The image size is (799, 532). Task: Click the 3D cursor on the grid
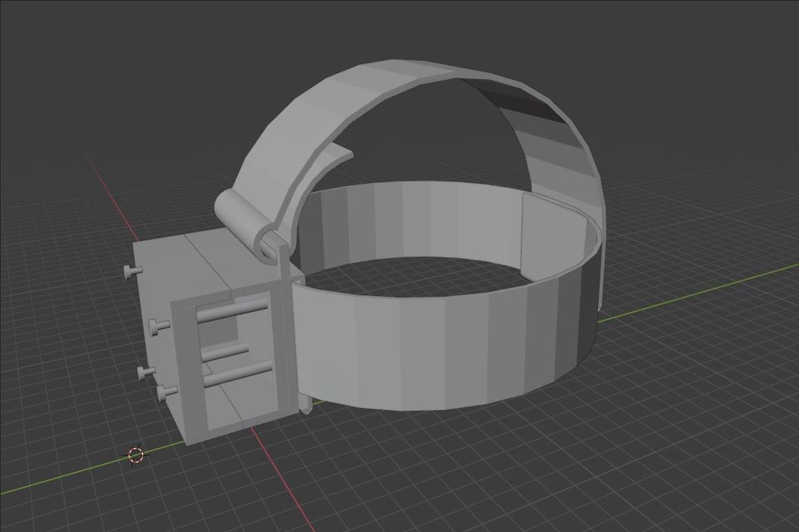136,455
